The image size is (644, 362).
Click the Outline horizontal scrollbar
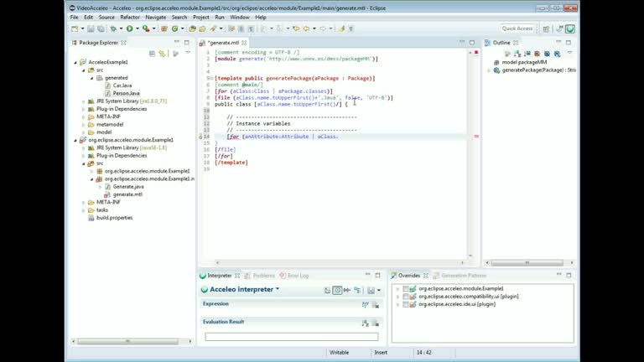click(527, 262)
